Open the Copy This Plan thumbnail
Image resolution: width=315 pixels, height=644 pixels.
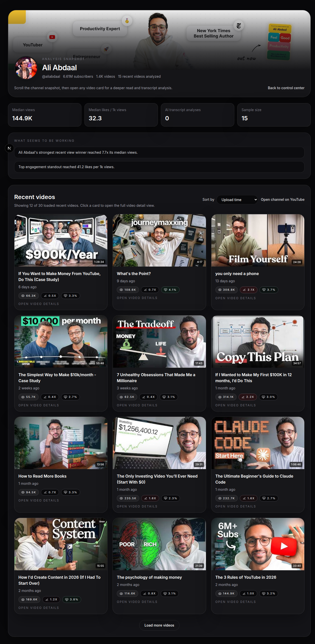tap(257, 342)
